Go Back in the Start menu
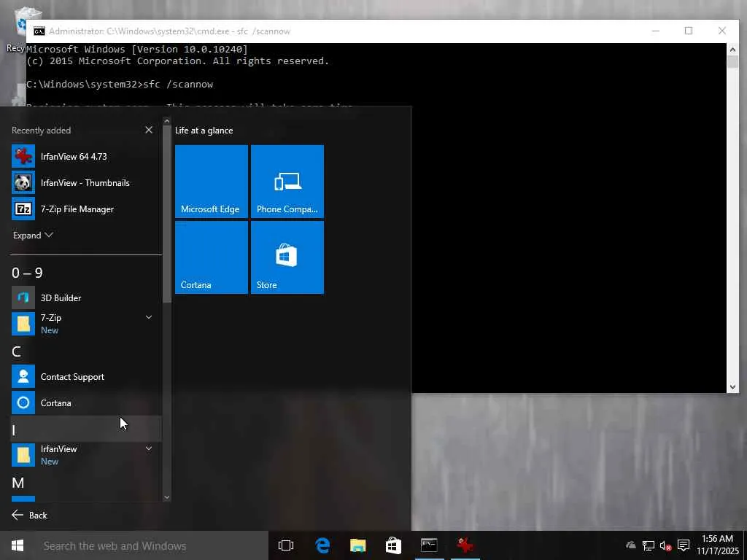Image resolution: width=747 pixels, height=560 pixels. (29, 515)
